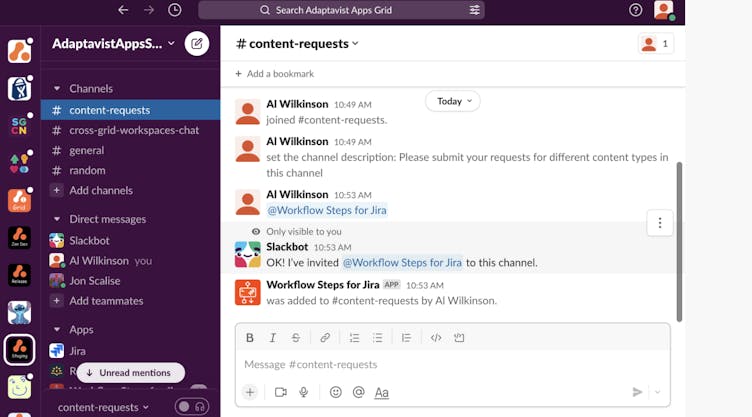Open more actions on Slackbot message
752x417 pixels.
tap(660, 223)
